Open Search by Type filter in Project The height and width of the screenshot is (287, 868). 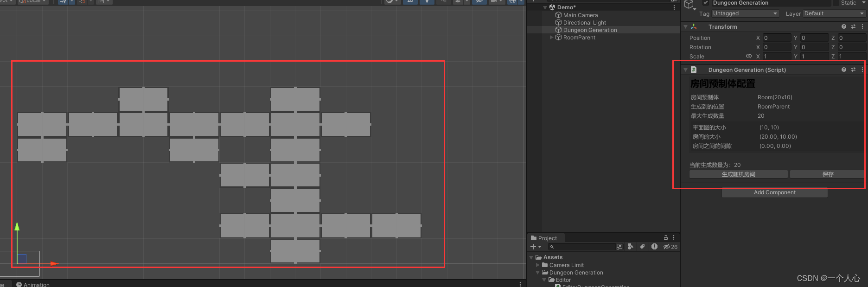(x=630, y=247)
